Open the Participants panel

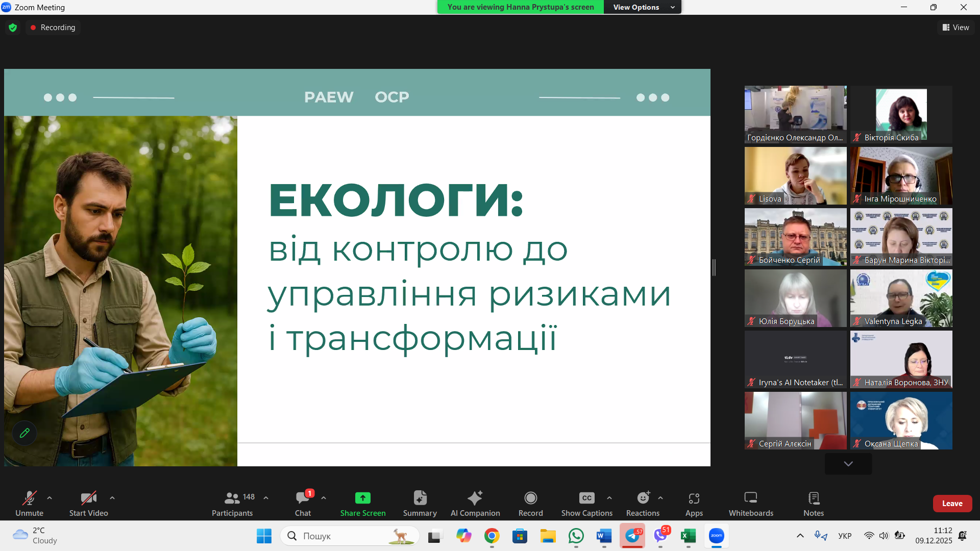click(x=232, y=503)
